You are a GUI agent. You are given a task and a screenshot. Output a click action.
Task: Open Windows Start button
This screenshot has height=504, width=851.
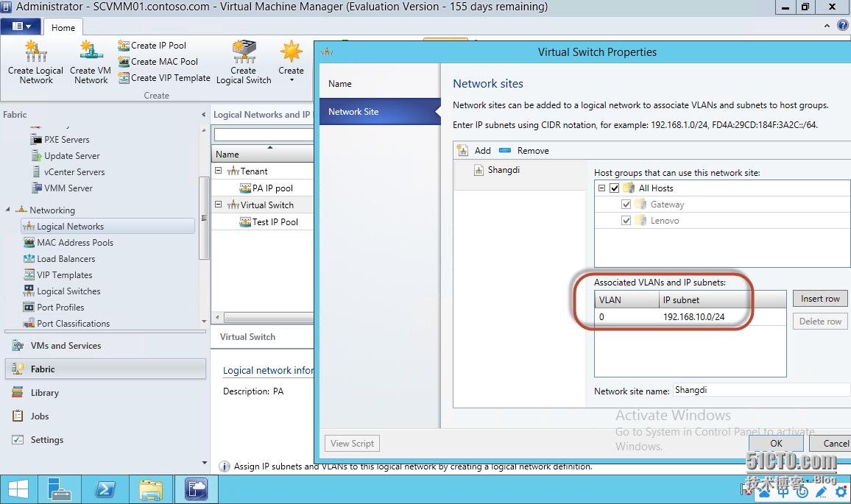click(18, 489)
